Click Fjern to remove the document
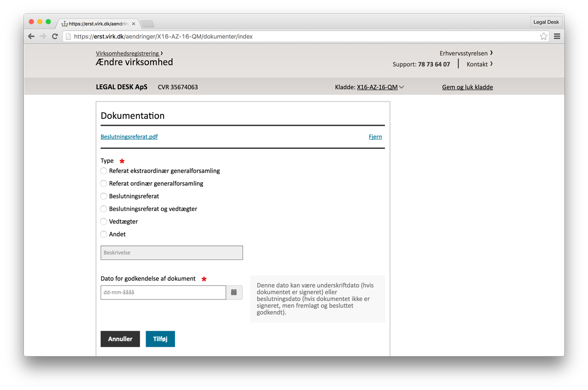This screenshot has width=588, height=390. pyautogui.click(x=375, y=136)
